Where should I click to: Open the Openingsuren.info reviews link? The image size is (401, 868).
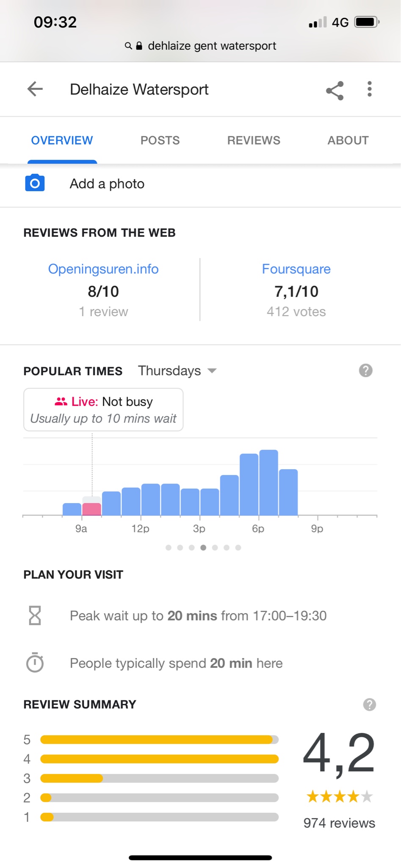(103, 269)
